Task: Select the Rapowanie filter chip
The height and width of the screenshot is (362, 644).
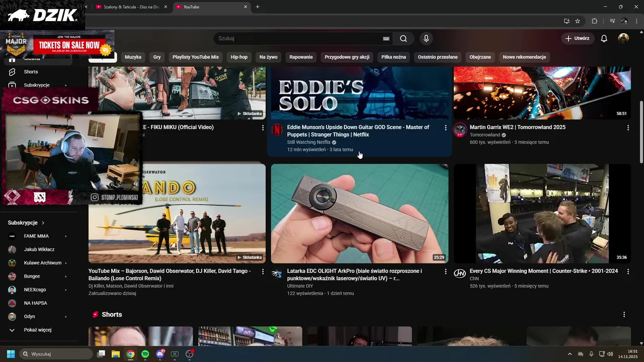Action: coord(301,57)
